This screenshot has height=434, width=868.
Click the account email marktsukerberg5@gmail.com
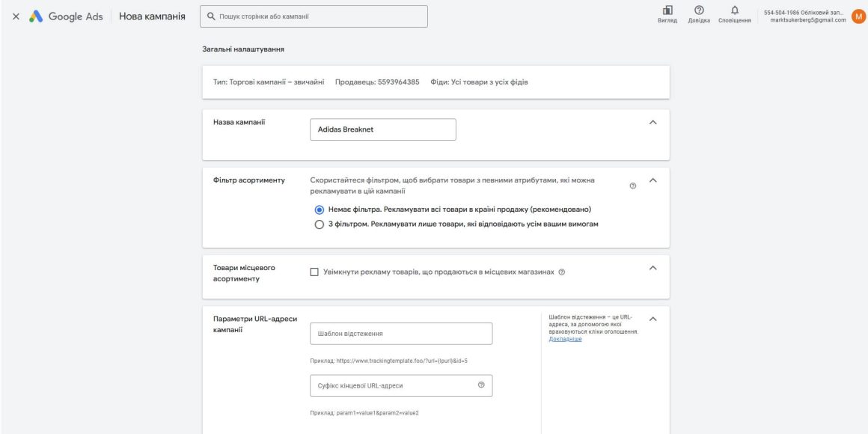(807, 20)
